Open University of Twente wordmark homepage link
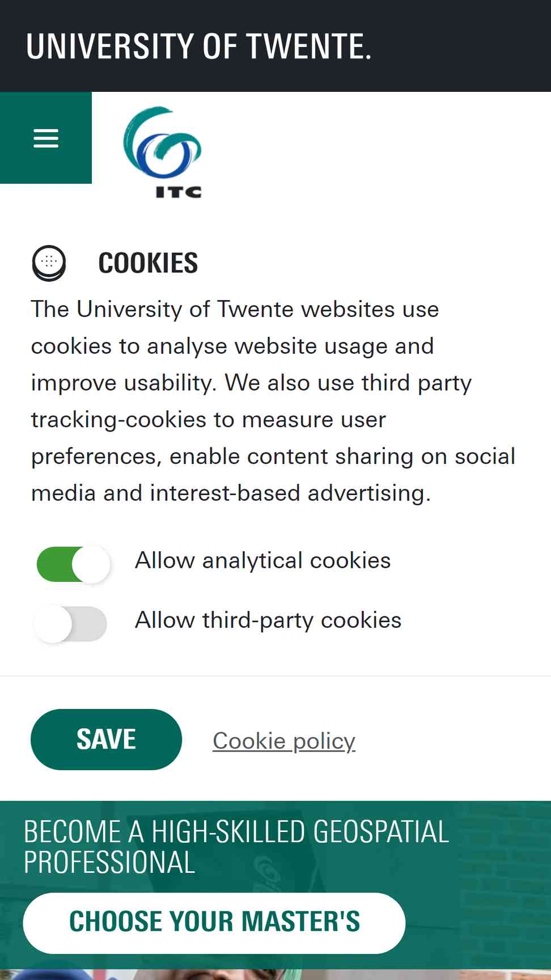 click(x=198, y=46)
